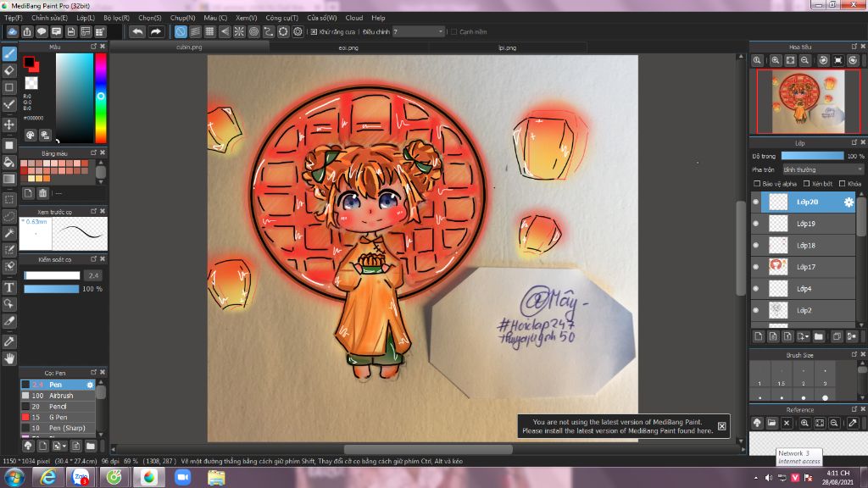This screenshot has width=868, height=488.
Task: Select the Magic Wand tool
Action: pyautogui.click(x=9, y=233)
